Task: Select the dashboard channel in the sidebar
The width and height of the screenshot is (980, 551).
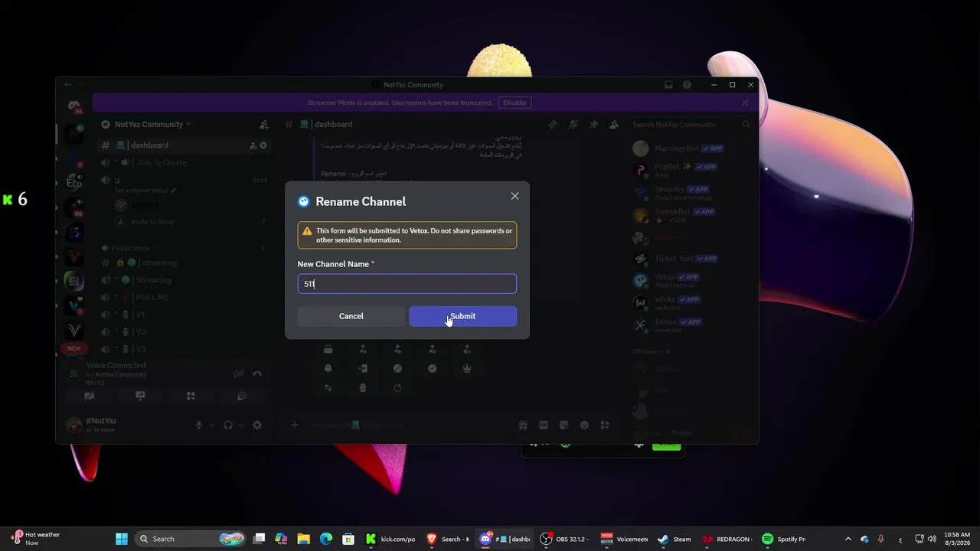Action: pos(184,145)
